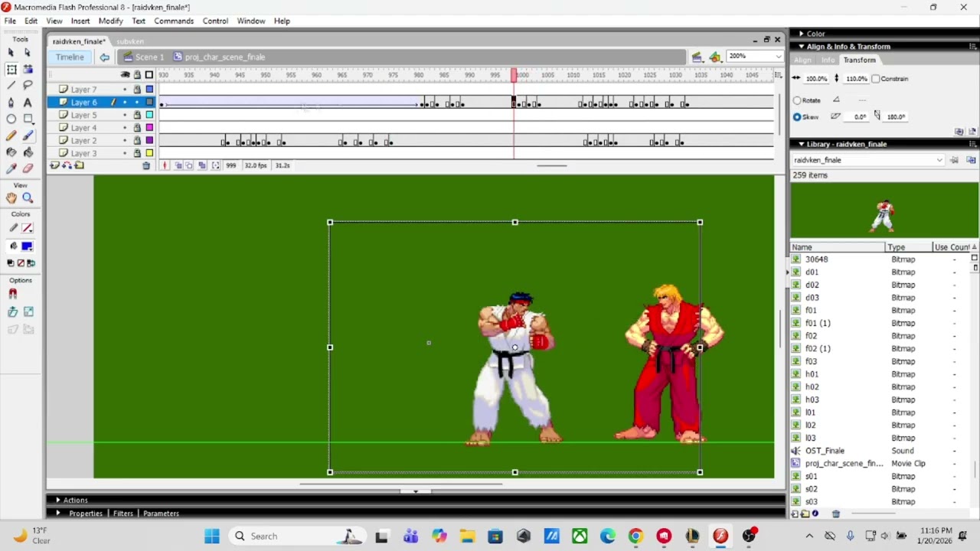980x551 pixels.
Task: Click the Insert Layer icon
Action: pyautogui.click(x=54, y=165)
